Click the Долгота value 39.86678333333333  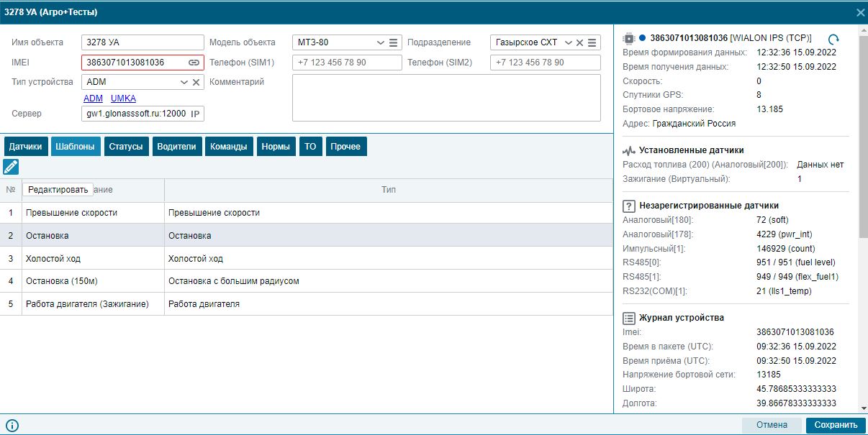797,403
